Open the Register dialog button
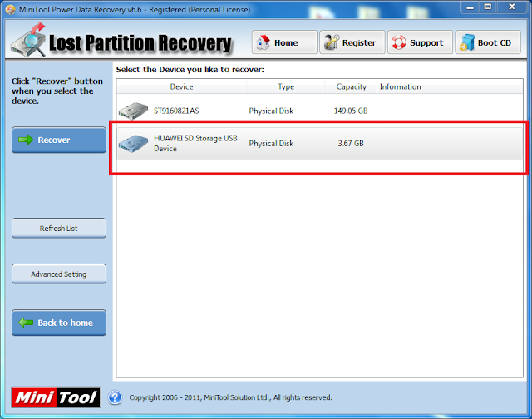532x419 pixels. (352, 42)
